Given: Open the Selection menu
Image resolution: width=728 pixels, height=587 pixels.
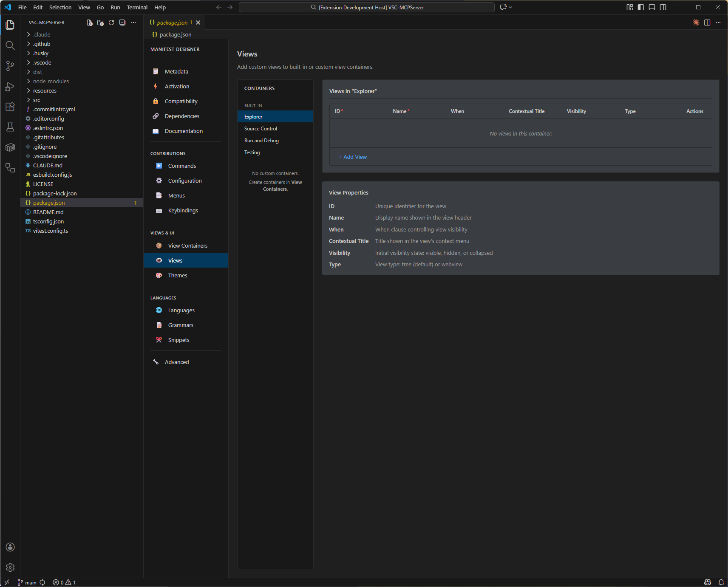Looking at the screenshot, I should [x=60, y=7].
